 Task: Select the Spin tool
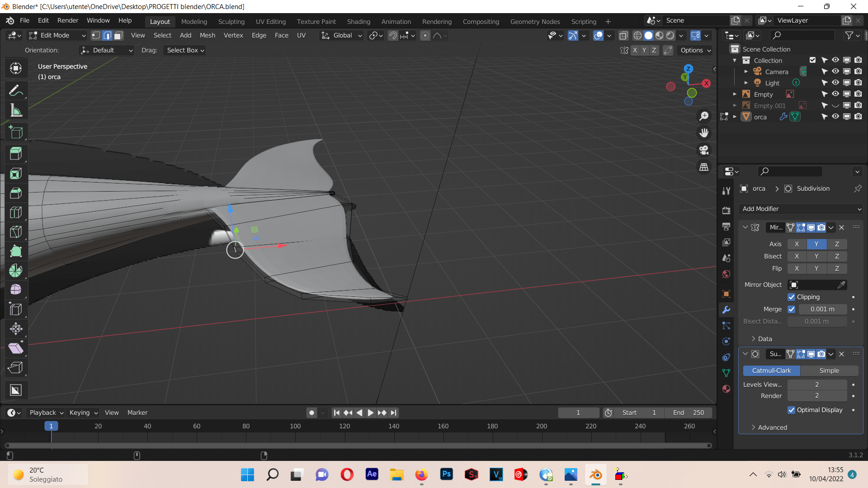[16, 271]
